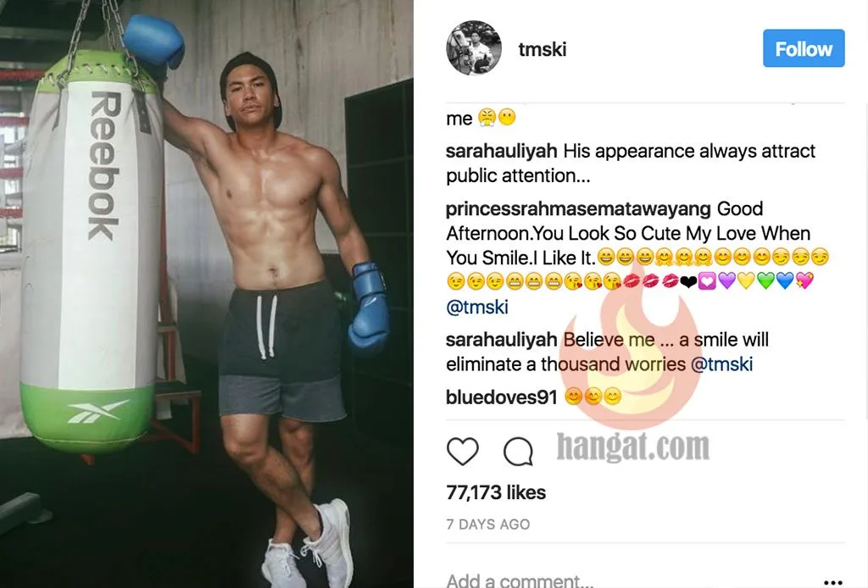Open the bluedoves91 commenter profile
Screen dimensions: 868x588
point(502,397)
